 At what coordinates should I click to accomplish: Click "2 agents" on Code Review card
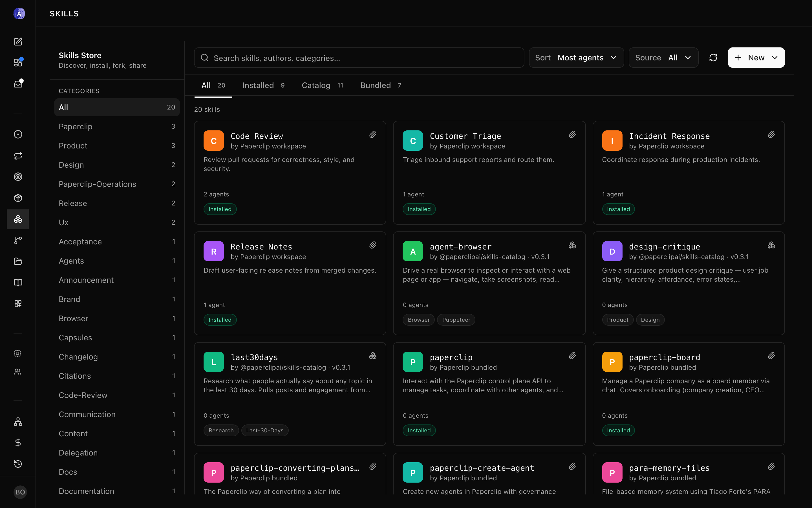pos(216,194)
